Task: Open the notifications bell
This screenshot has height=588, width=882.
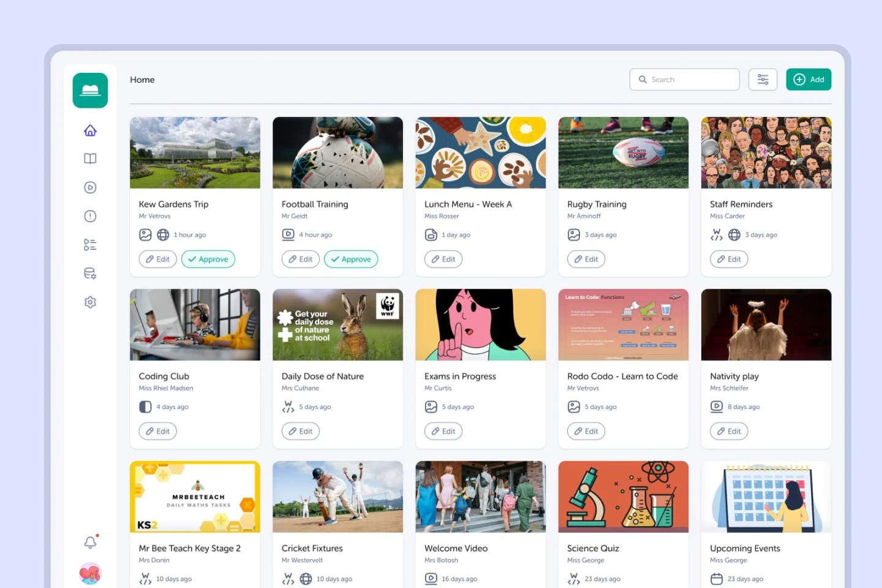Action: [x=90, y=542]
